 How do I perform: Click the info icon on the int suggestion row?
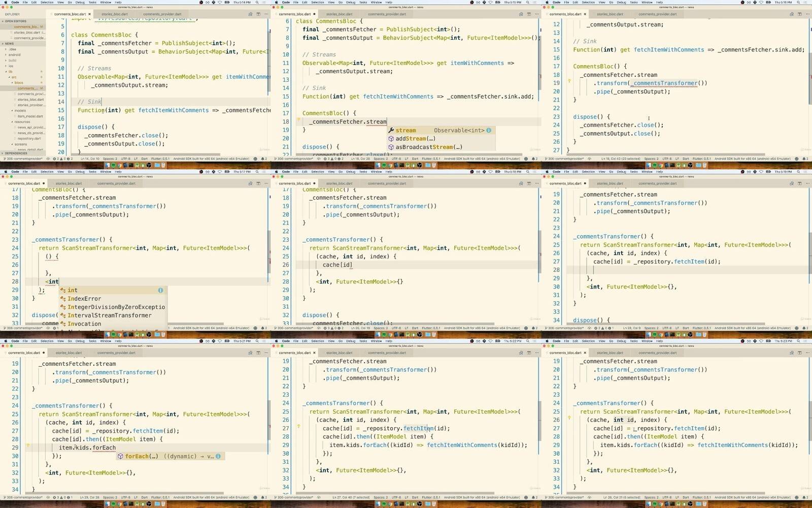pos(160,290)
